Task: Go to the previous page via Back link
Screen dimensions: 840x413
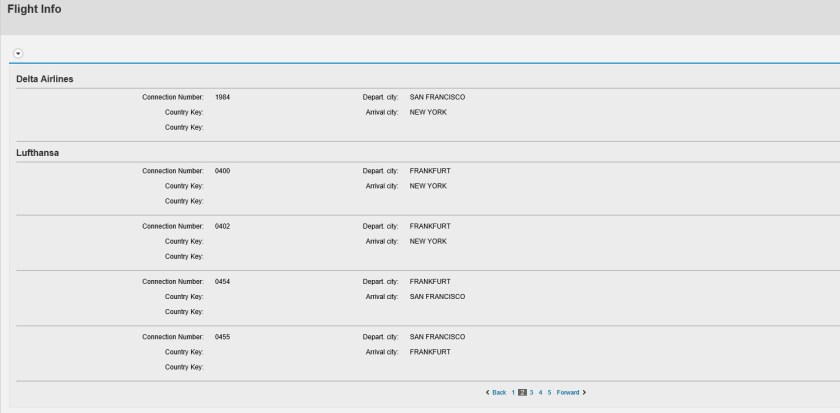Action: (499, 392)
